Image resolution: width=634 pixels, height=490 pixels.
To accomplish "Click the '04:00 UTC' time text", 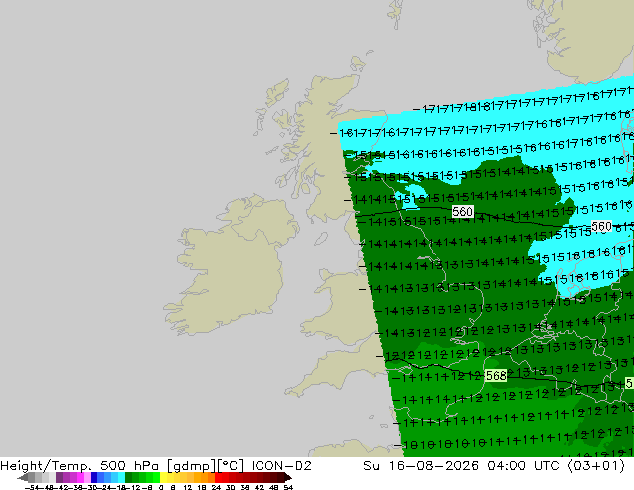I will (525, 466).
